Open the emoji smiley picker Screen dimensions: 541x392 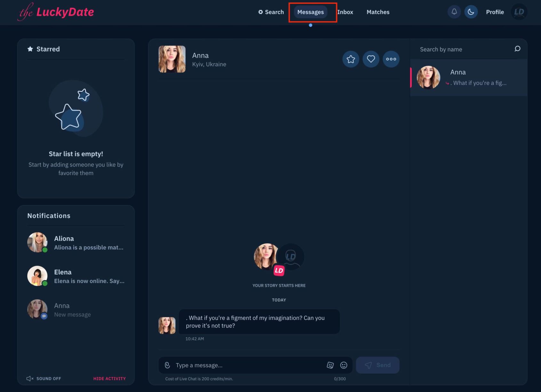(x=343, y=365)
